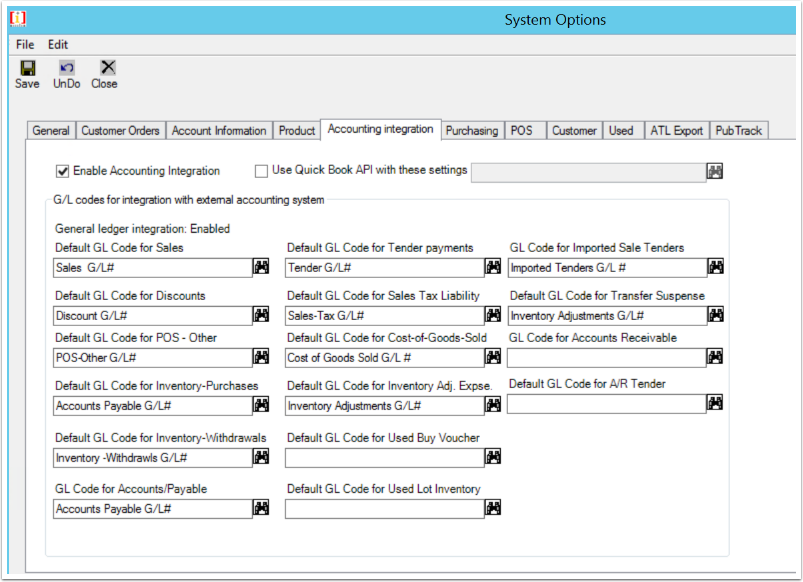Open the lookup for Used Lot Inventory GL code
The width and height of the screenshot is (803, 582).
pos(493,508)
